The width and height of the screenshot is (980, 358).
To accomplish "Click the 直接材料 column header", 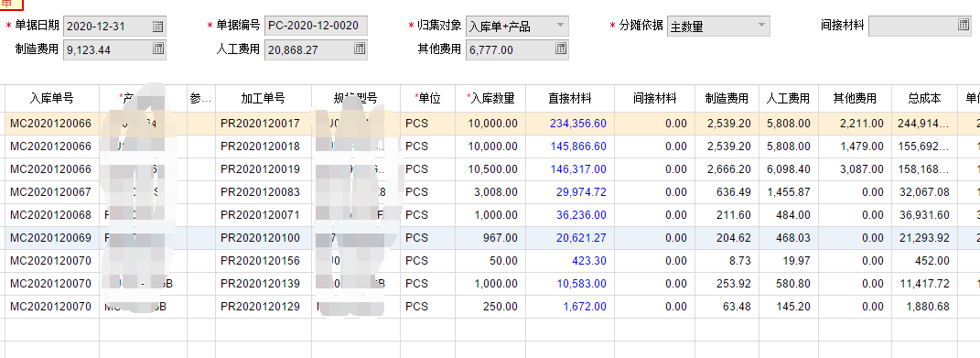I will click(570, 98).
